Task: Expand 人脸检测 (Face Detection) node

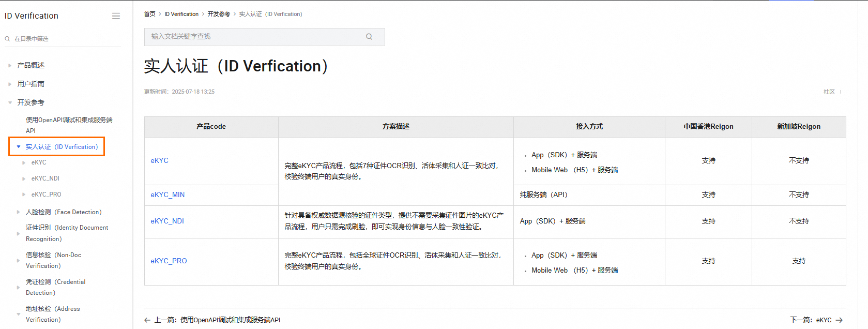Action: point(19,212)
